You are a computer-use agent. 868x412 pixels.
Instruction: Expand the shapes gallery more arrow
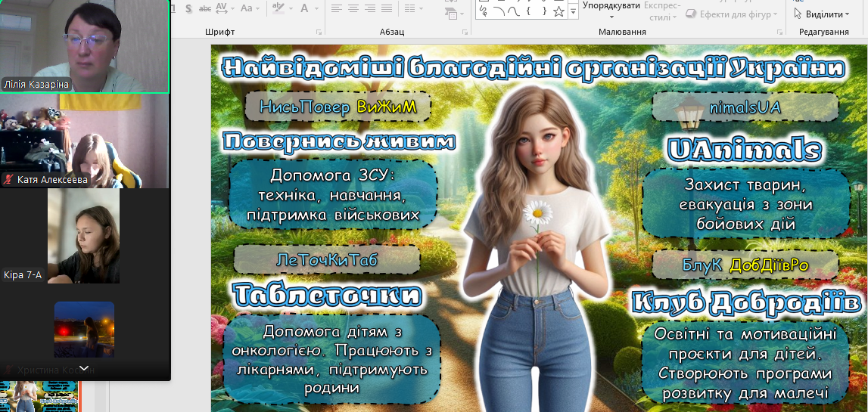coord(573,12)
